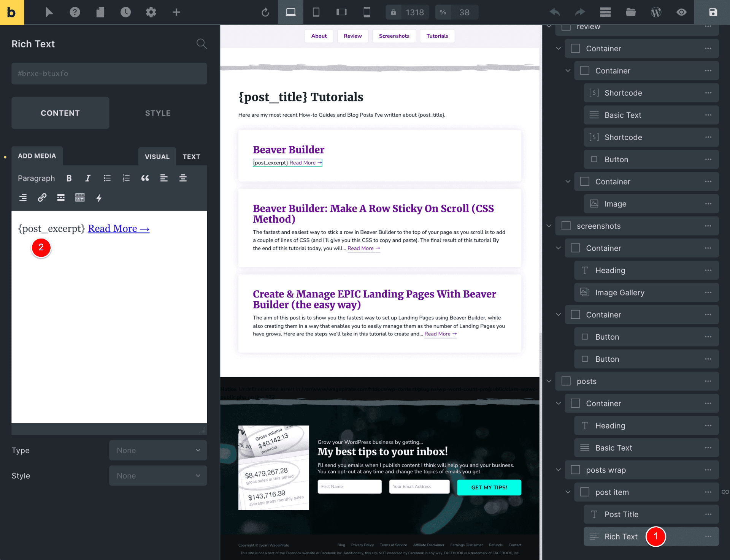730x560 pixels.
Task: Search the Rich Text panel settings
Action: tap(202, 44)
